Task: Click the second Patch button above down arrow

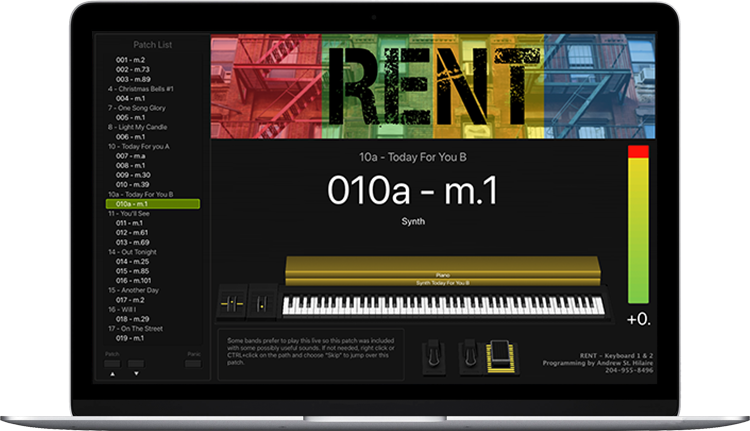Action: (x=136, y=364)
